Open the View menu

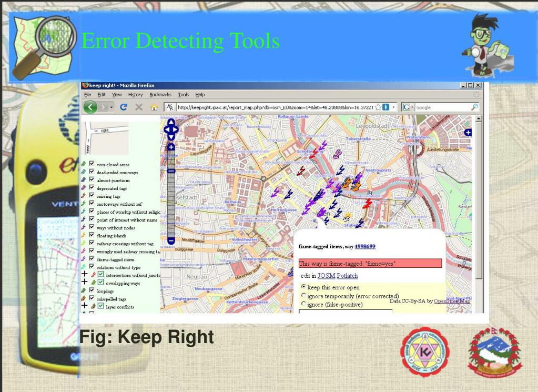[x=117, y=95]
